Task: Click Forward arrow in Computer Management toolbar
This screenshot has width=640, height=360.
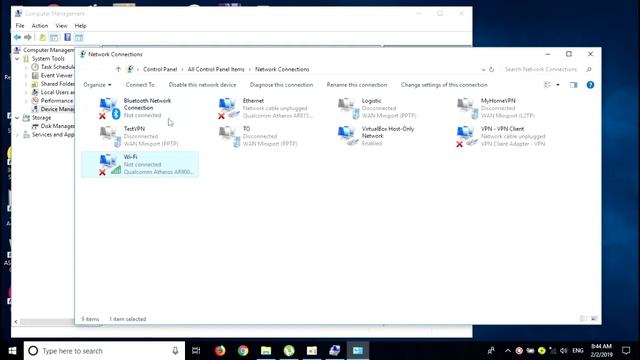Action: pos(28,38)
